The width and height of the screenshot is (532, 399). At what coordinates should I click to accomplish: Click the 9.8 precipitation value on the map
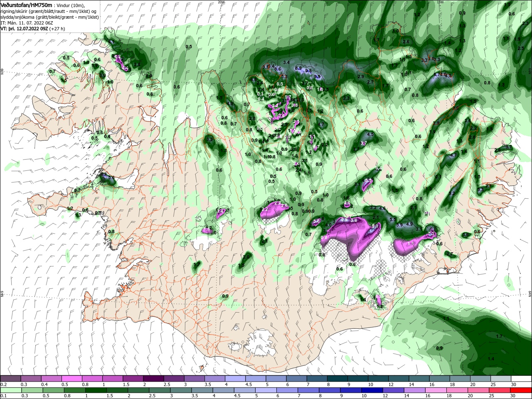pyautogui.click(x=308, y=71)
